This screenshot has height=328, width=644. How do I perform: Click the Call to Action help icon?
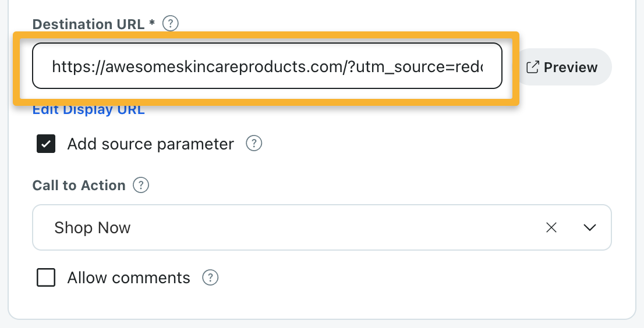(x=141, y=186)
